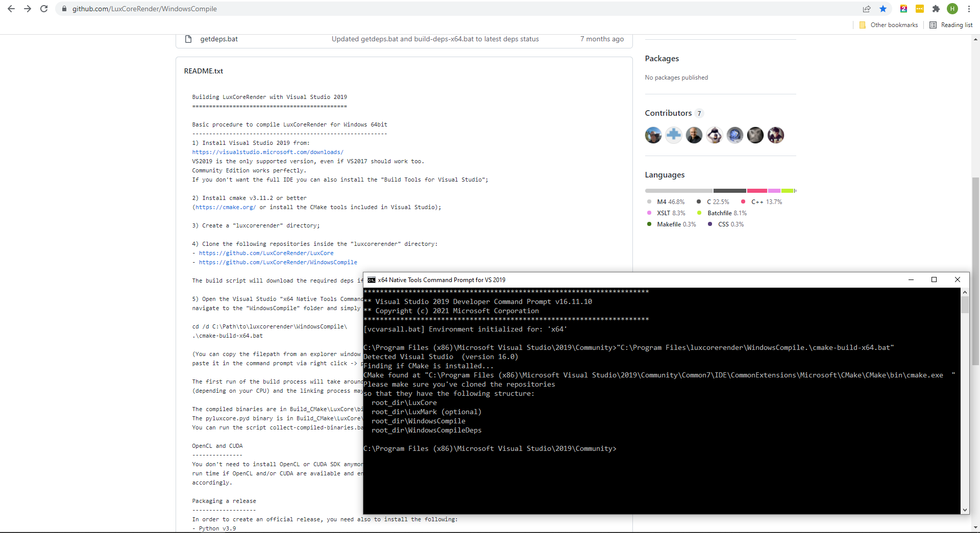980x533 pixels.
Task: Click the green profile avatar H
Action: click(952, 9)
